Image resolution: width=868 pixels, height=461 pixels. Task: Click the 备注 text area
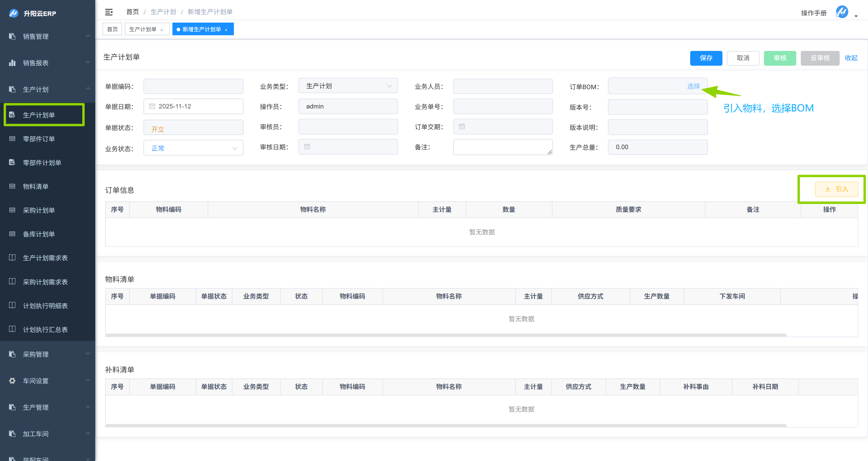click(x=502, y=147)
